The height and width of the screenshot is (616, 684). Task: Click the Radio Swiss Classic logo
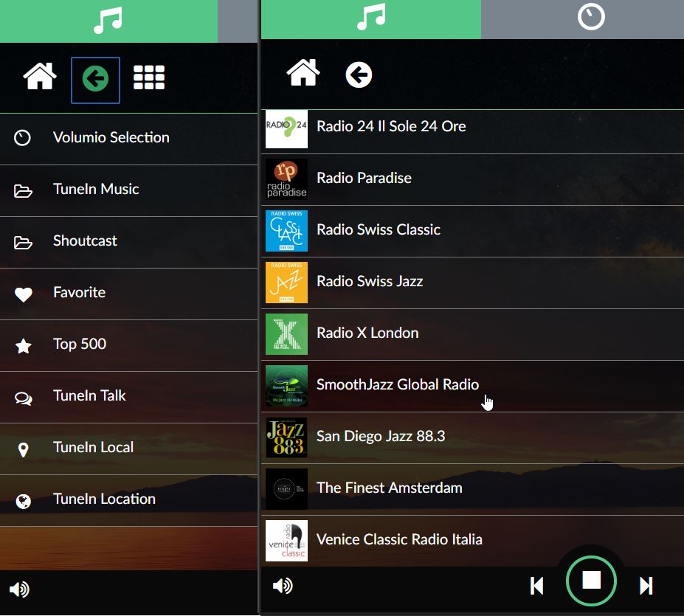[x=286, y=231]
